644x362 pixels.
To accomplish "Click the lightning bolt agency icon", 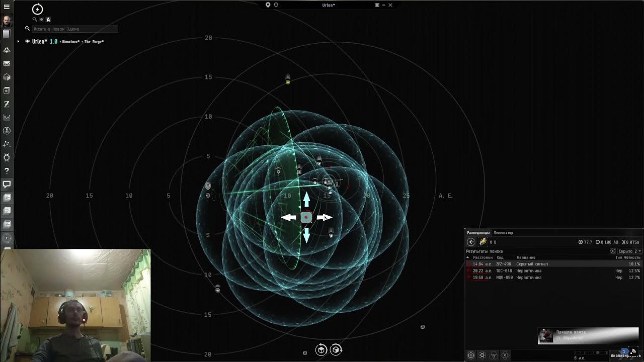I will [x=38, y=9].
